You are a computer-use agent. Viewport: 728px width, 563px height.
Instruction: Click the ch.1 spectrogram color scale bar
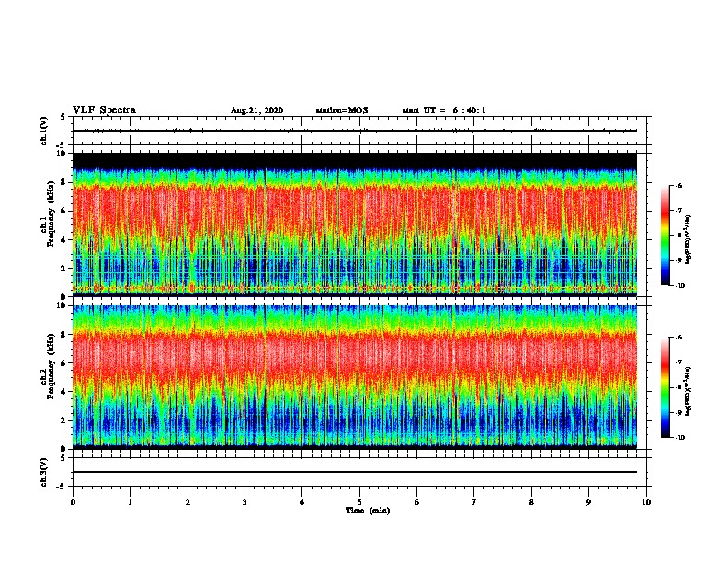(665, 236)
